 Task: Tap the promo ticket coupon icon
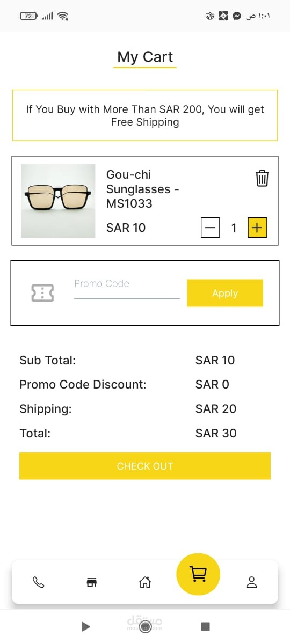(x=42, y=293)
